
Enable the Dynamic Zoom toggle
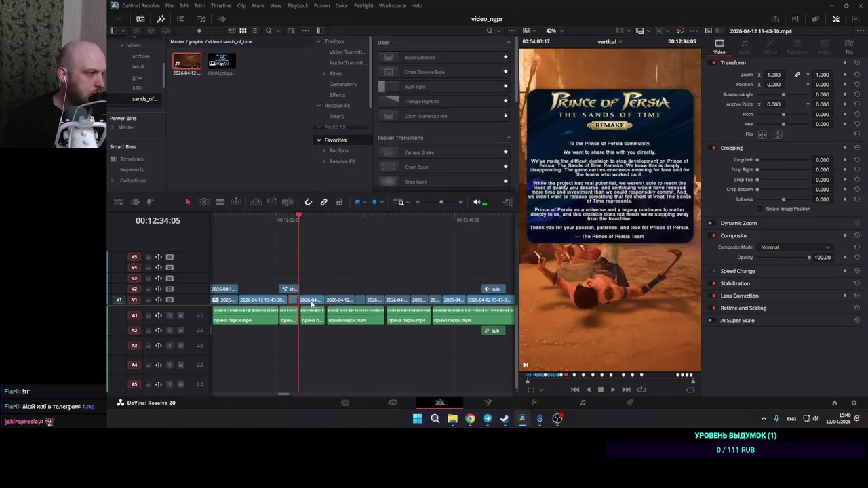click(x=711, y=223)
